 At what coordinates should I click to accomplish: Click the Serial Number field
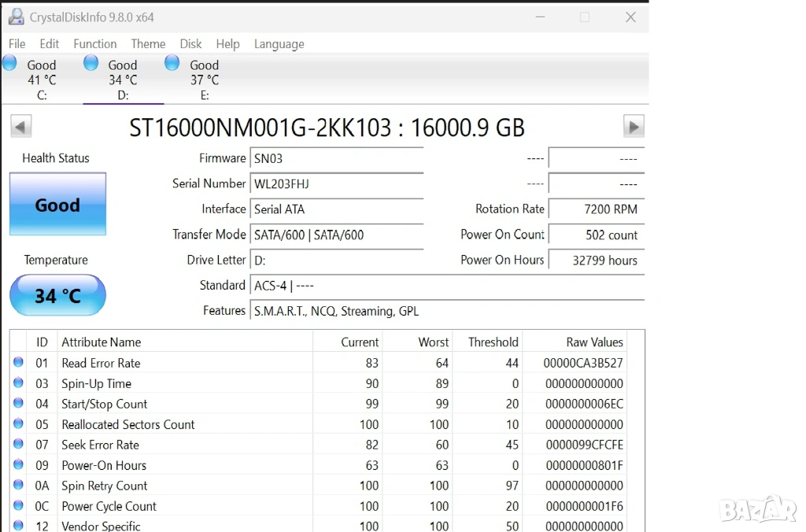[336, 184]
